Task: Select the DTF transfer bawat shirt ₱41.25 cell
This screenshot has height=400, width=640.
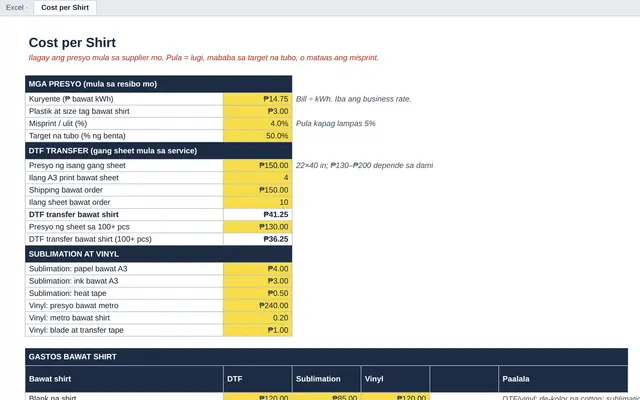Action: pos(258,214)
